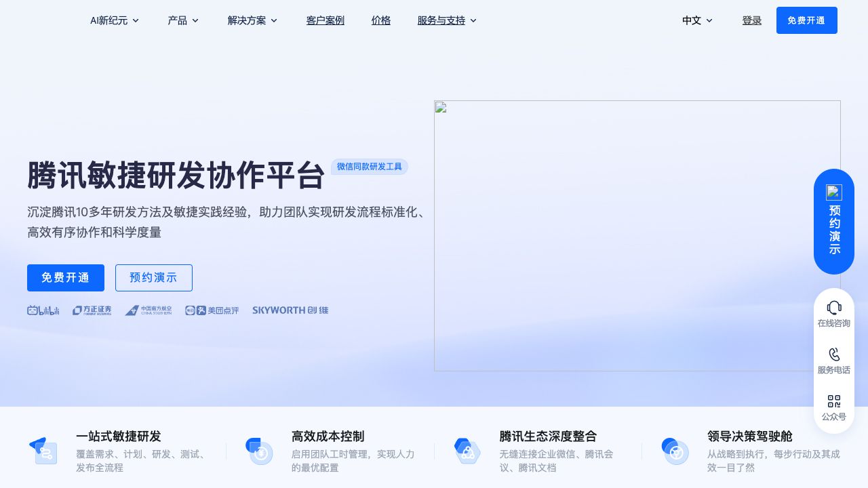Click the cost control feature icon
Image resolution: width=868 pixels, height=488 pixels.
258,451
